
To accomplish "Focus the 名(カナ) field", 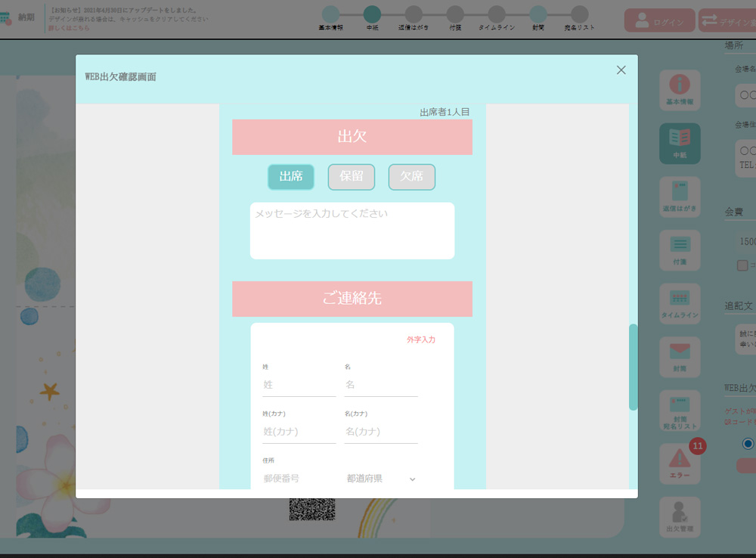I will pyautogui.click(x=381, y=432).
